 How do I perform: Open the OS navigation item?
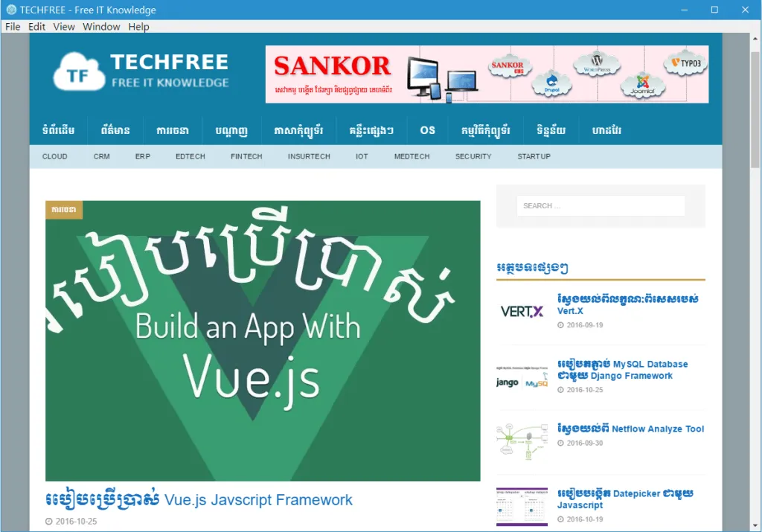pyautogui.click(x=428, y=130)
